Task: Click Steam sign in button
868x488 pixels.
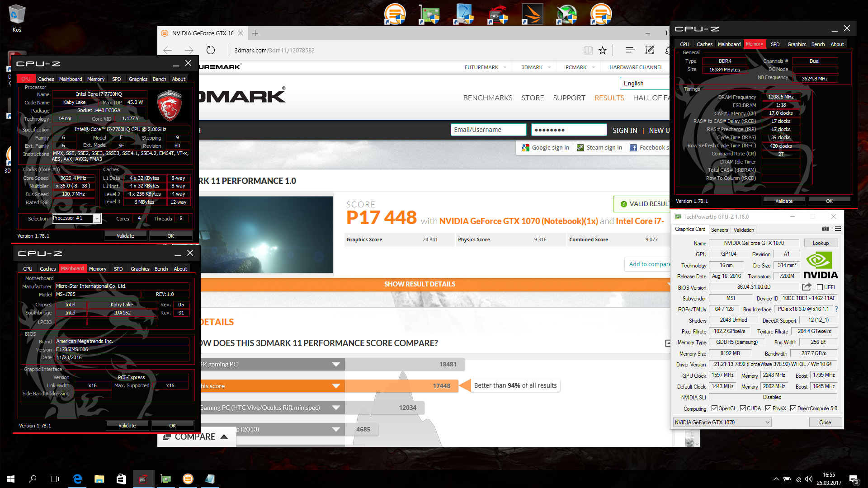Action: point(599,148)
